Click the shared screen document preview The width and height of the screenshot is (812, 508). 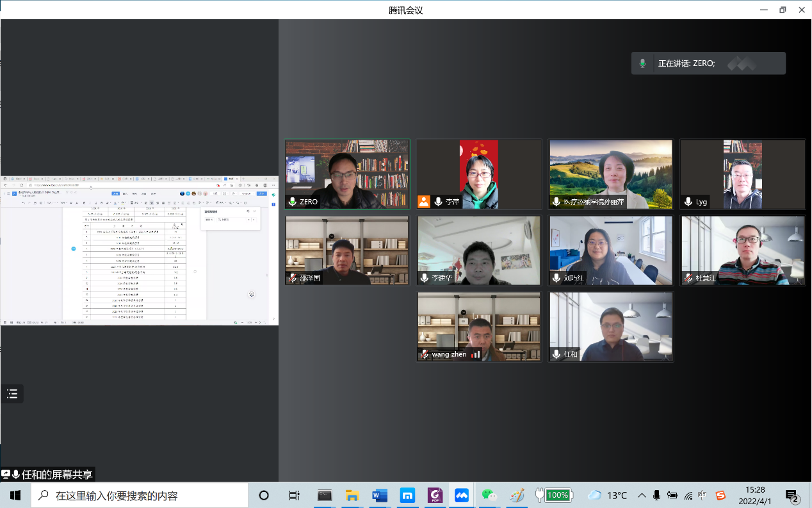tap(139, 250)
